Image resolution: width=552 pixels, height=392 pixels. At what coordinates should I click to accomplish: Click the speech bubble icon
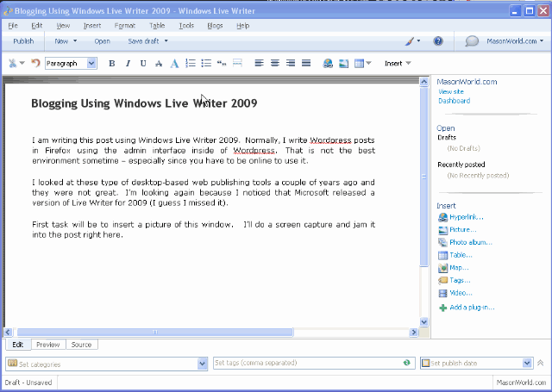coord(472,41)
